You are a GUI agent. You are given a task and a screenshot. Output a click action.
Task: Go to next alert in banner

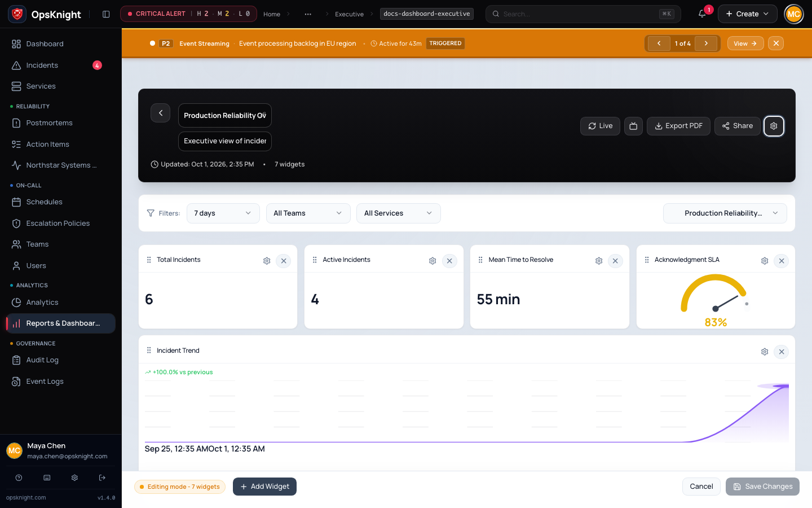tap(706, 43)
